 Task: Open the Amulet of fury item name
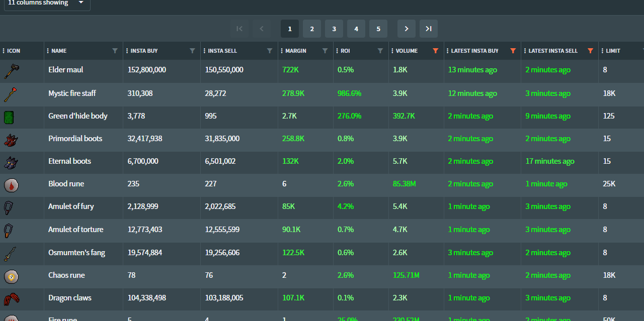pos(71,206)
